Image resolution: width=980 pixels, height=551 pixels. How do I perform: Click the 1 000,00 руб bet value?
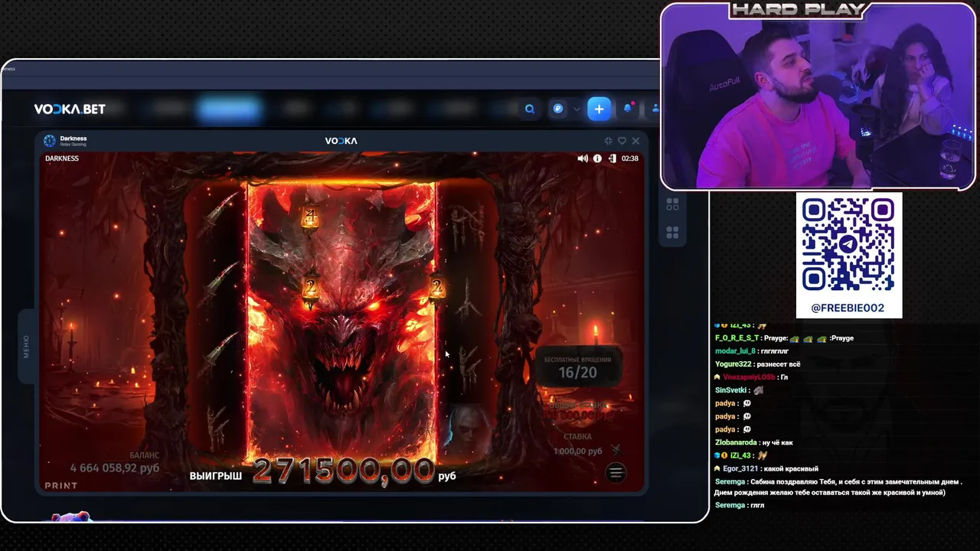pos(577,451)
